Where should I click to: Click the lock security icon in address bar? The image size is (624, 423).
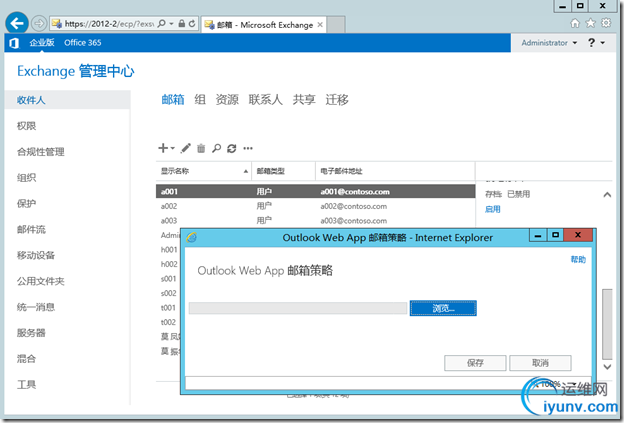pos(182,23)
